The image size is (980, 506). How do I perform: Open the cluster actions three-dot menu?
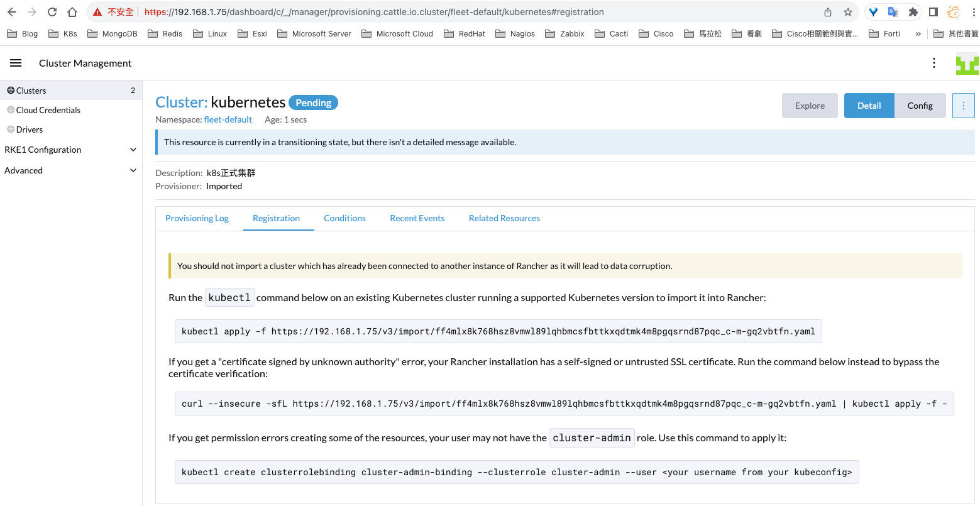pyautogui.click(x=964, y=106)
